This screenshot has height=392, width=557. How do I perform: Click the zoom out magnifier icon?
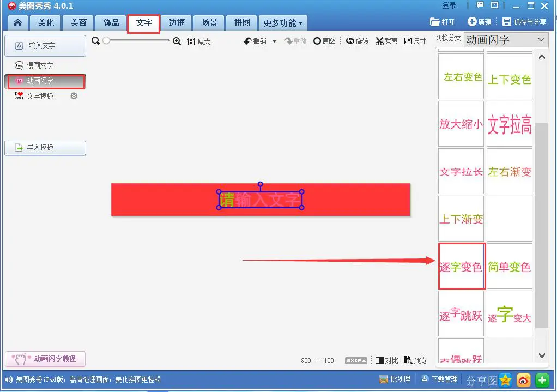click(95, 41)
